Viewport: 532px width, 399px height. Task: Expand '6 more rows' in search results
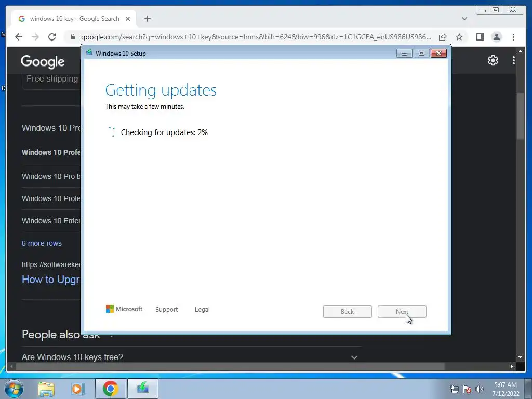42,243
